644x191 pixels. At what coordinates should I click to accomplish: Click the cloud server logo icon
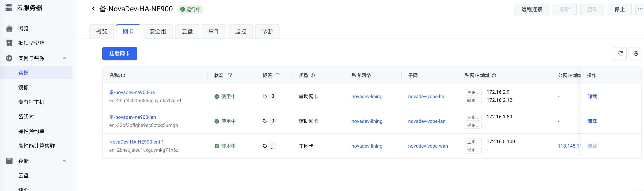pyautogui.click(x=9, y=8)
